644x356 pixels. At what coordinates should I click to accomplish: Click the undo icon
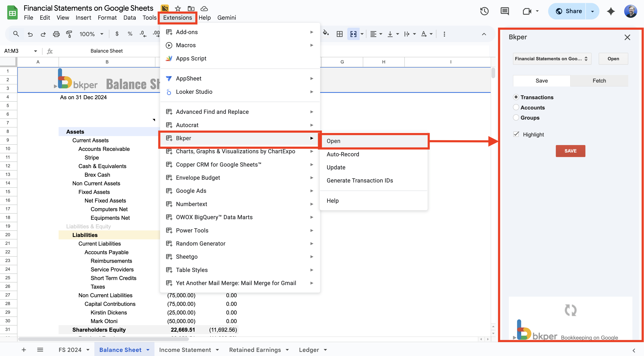click(30, 34)
